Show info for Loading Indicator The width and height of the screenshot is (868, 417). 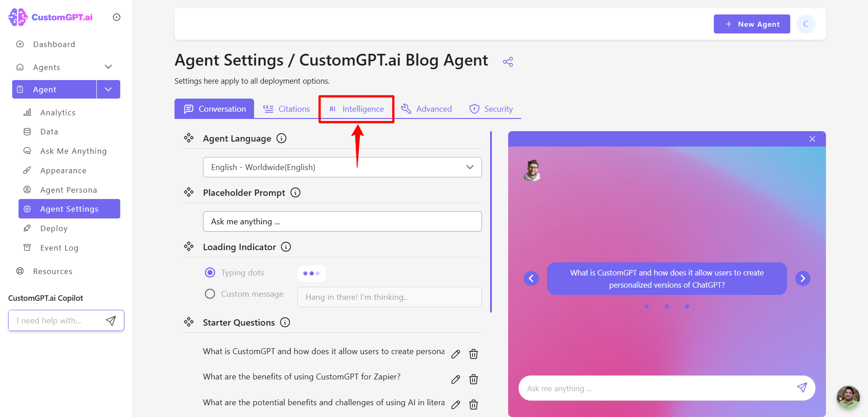point(286,247)
